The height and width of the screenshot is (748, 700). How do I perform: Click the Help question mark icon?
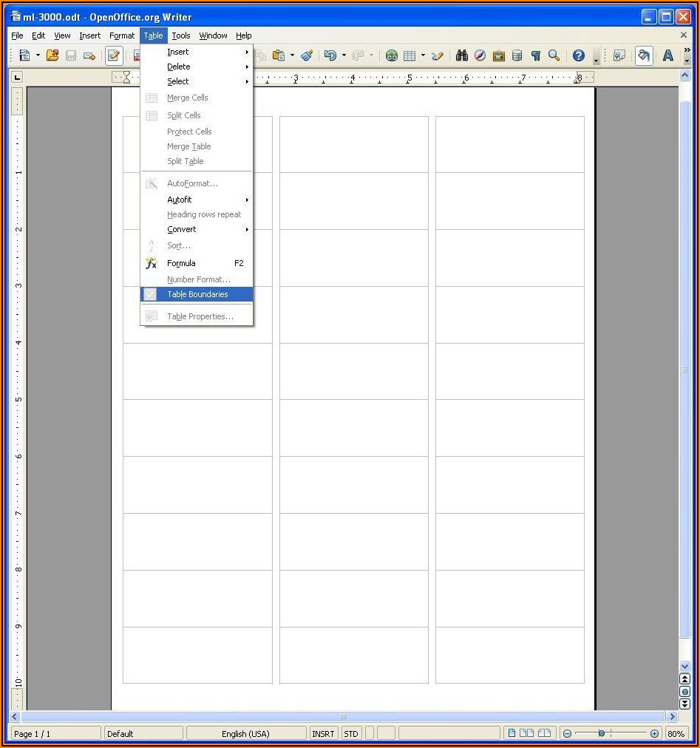point(578,55)
